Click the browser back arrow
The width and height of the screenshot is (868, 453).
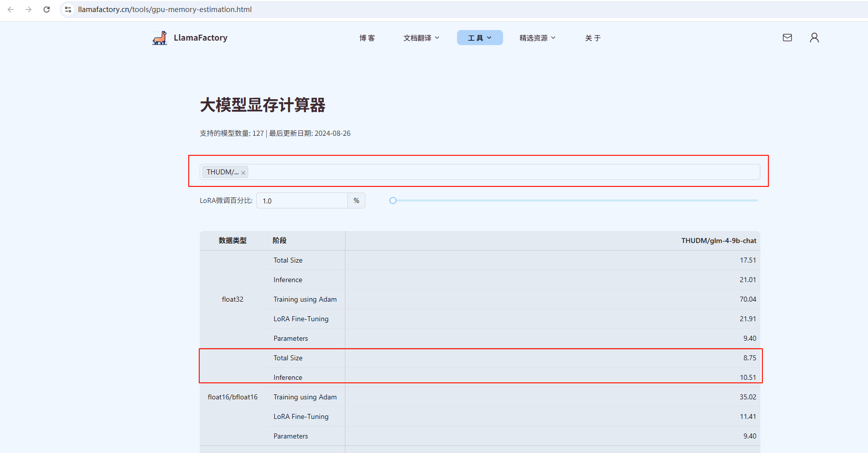click(x=11, y=10)
